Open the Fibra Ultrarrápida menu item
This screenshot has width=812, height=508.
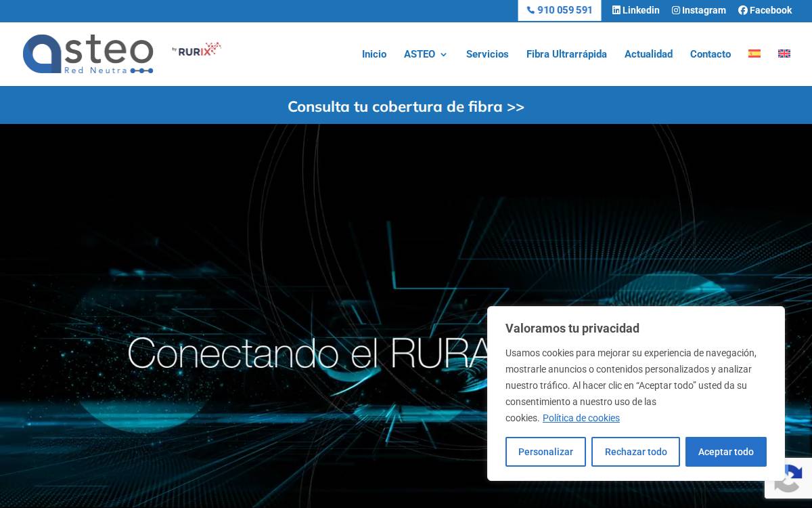566,54
